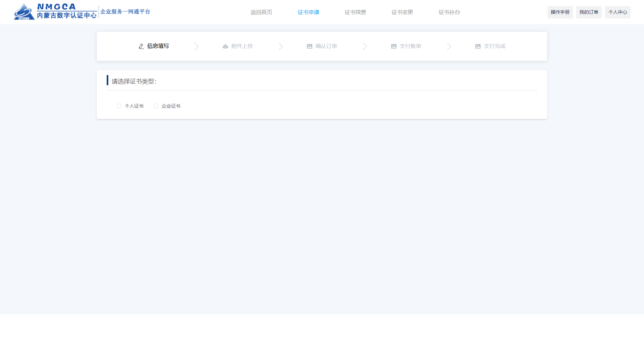The height and width of the screenshot is (362, 644).
Task: Click the chevron after 信息填写 step
Action: click(197, 46)
